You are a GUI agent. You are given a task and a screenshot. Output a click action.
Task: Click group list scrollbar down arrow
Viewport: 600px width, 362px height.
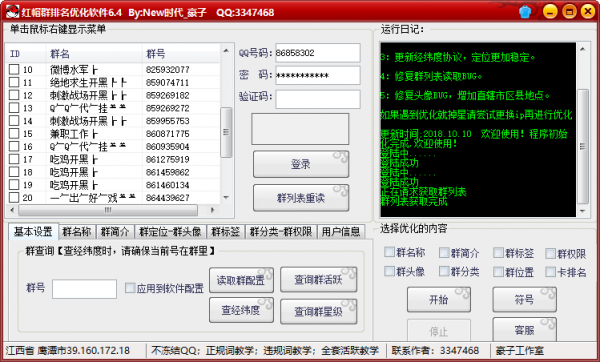[x=226, y=197]
